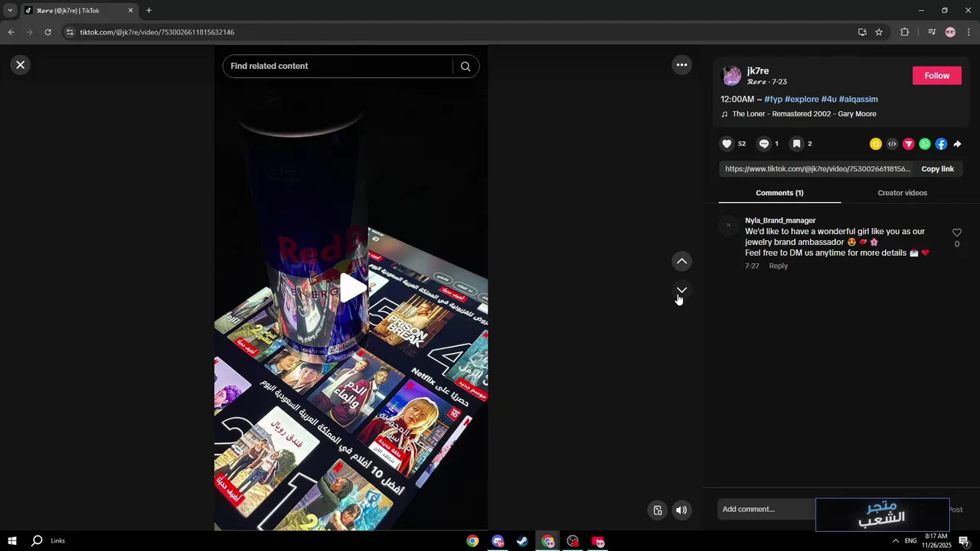Screen dimensions: 980x551
Task: Reload the TikTok page
Action: coord(47,32)
